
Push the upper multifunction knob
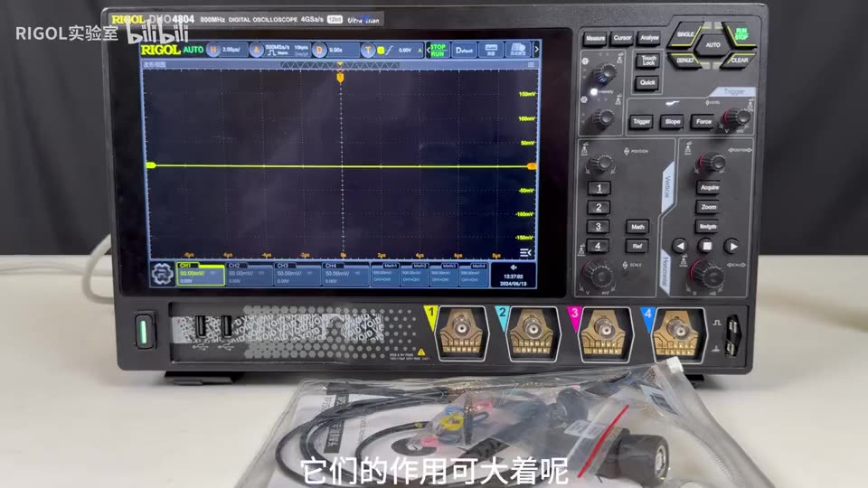[603, 72]
